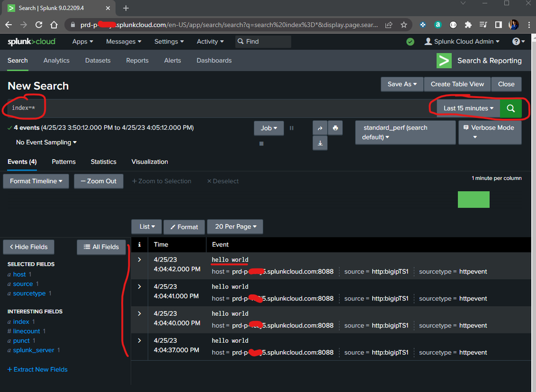Click the index=* search input field
The width and height of the screenshot is (536, 392).
(x=215, y=108)
